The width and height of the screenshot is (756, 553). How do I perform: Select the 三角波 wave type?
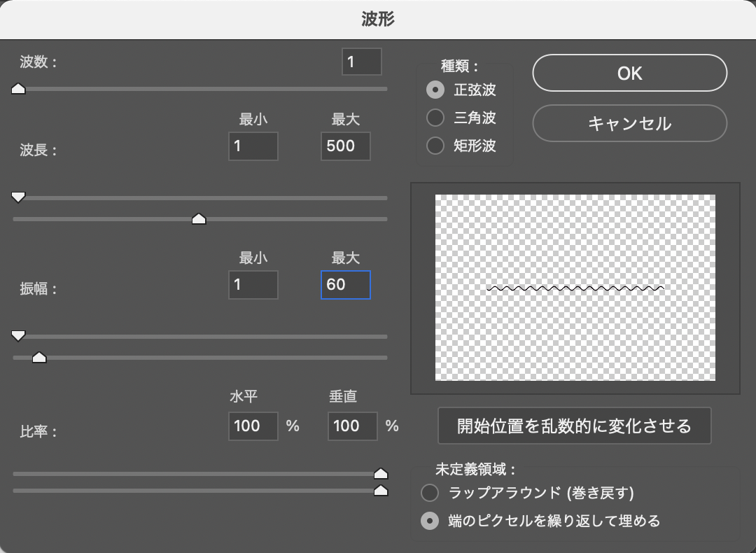[435, 118]
